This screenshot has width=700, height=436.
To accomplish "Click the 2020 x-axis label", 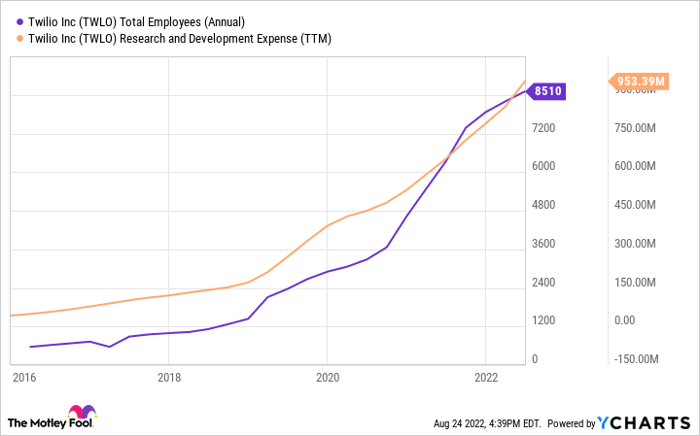I will (x=328, y=378).
